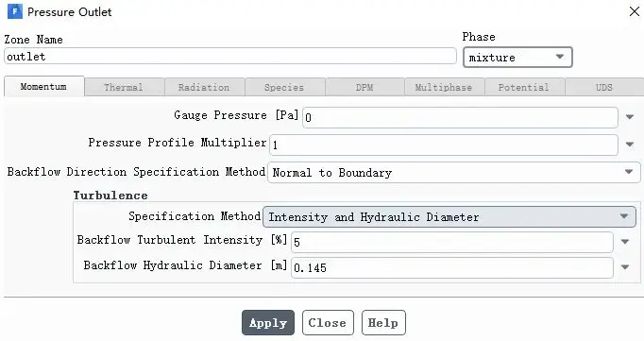Click the Backflow Hydraulic Diameter value field

pyautogui.click(x=452, y=267)
